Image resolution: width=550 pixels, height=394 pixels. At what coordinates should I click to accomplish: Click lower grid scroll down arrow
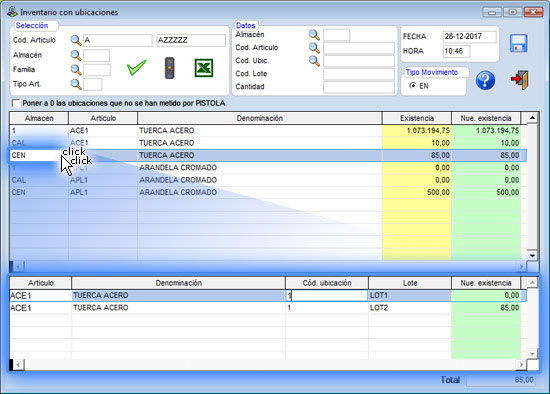click(x=532, y=354)
